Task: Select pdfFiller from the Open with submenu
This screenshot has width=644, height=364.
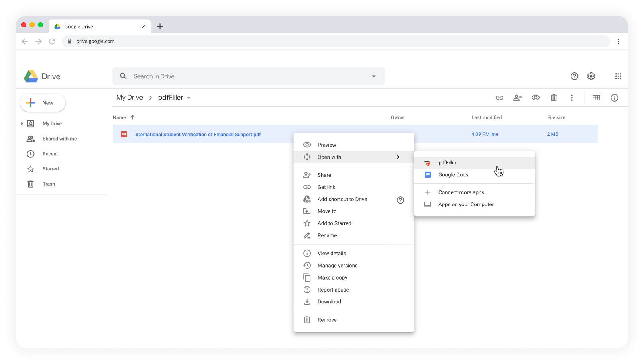Action: 447,162
